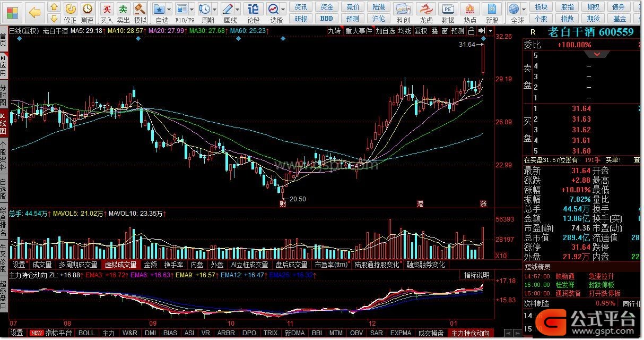Expand the F10/F9 dropdown arrow
The image size is (644, 340).
(x=192, y=10)
